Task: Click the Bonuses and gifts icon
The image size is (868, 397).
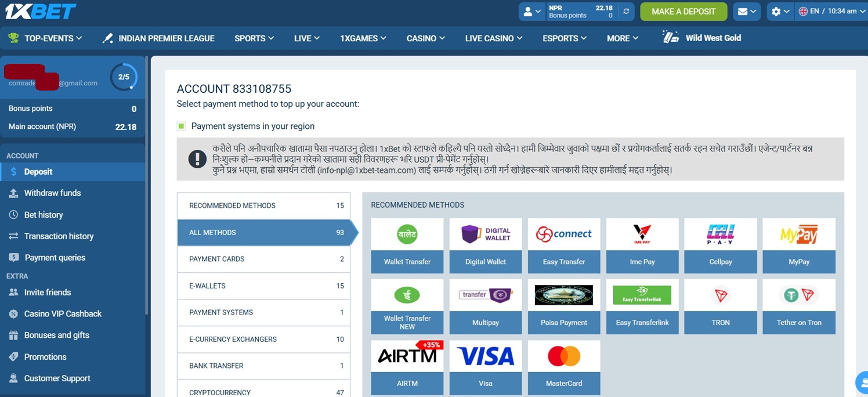Action: [x=13, y=335]
